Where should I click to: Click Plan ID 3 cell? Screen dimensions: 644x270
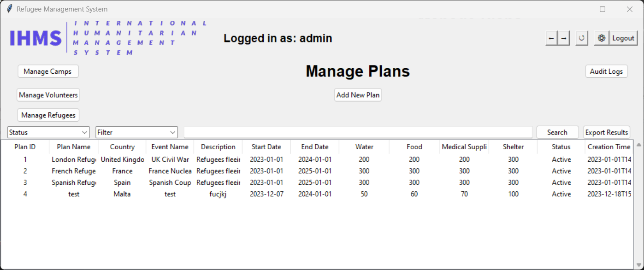[25, 182]
